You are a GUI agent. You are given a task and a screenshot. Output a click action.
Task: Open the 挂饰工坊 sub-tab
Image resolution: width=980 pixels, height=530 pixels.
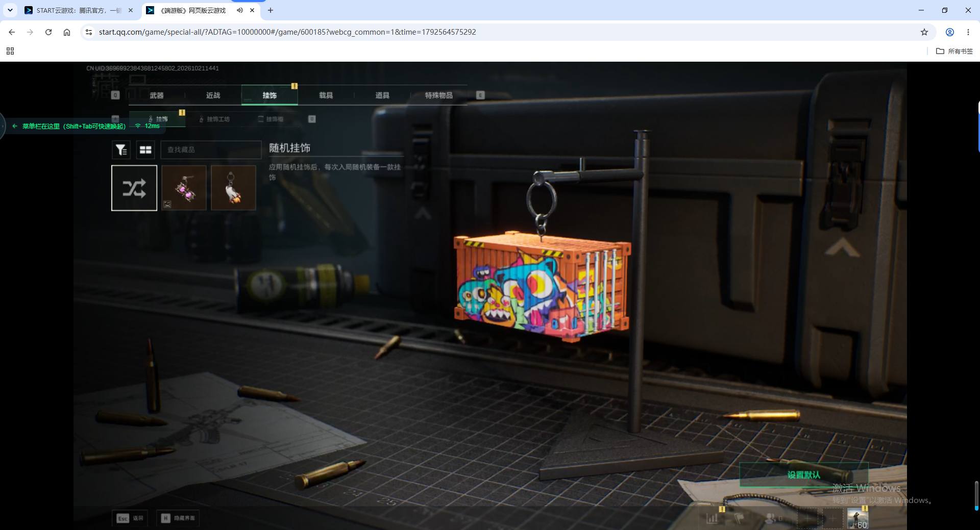coord(215,119)
